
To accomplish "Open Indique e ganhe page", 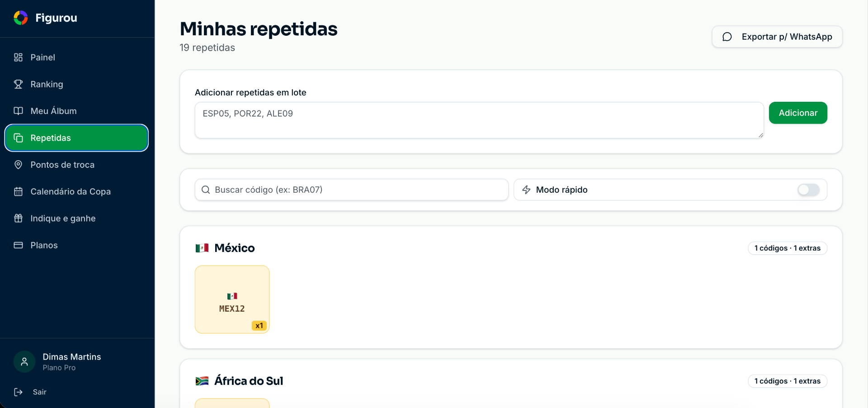I will pos(76,218).
